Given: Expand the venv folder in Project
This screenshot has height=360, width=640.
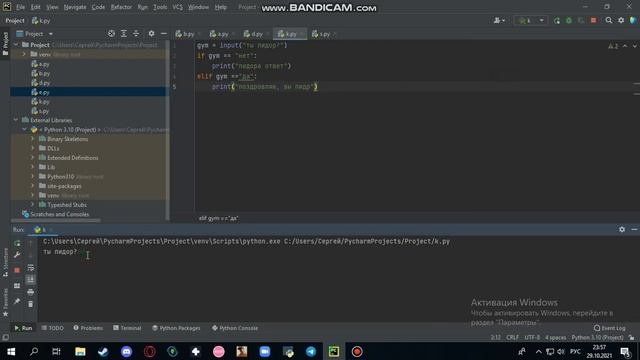Looking at the screenshot, I should 24,54.
